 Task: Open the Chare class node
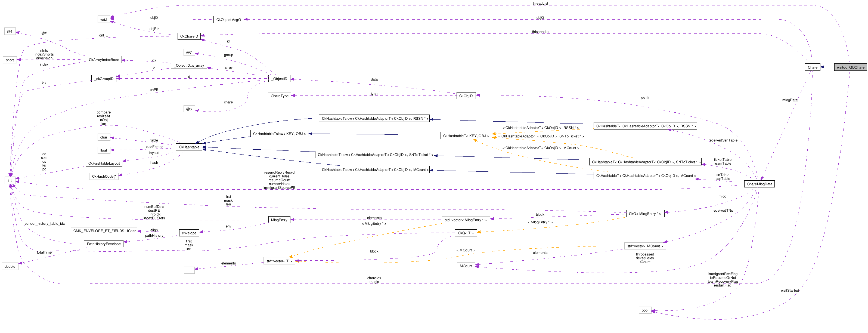812,67
